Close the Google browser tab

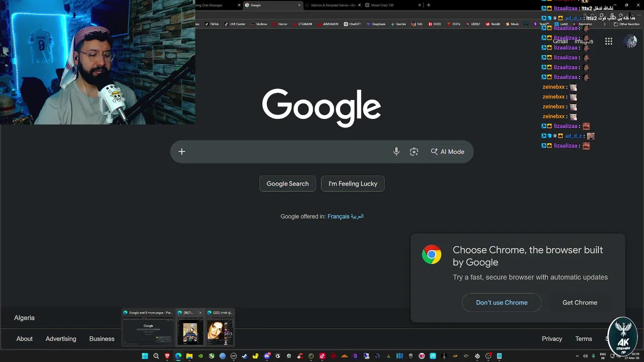click(x=299, y=5)
